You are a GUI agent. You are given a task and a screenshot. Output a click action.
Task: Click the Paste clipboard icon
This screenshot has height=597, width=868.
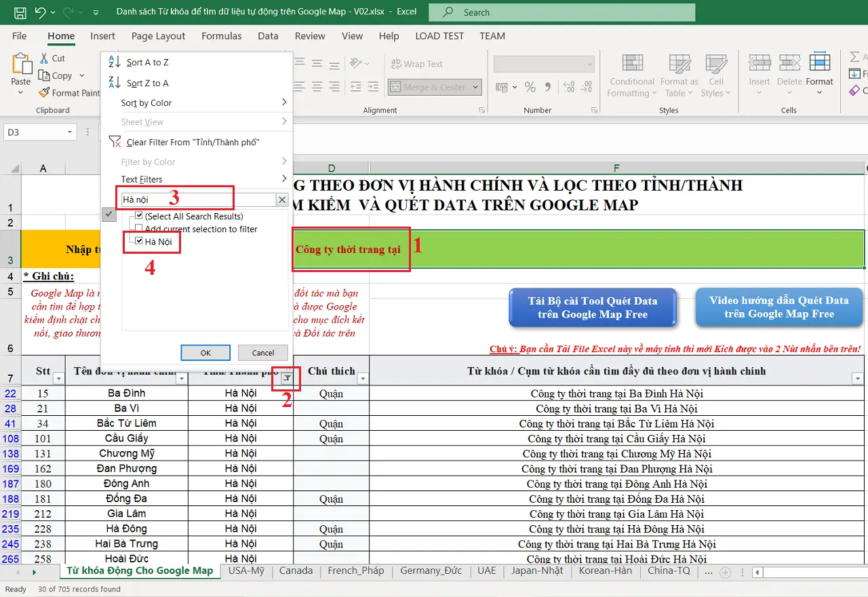pyautogui.click(x=21, y=64)
